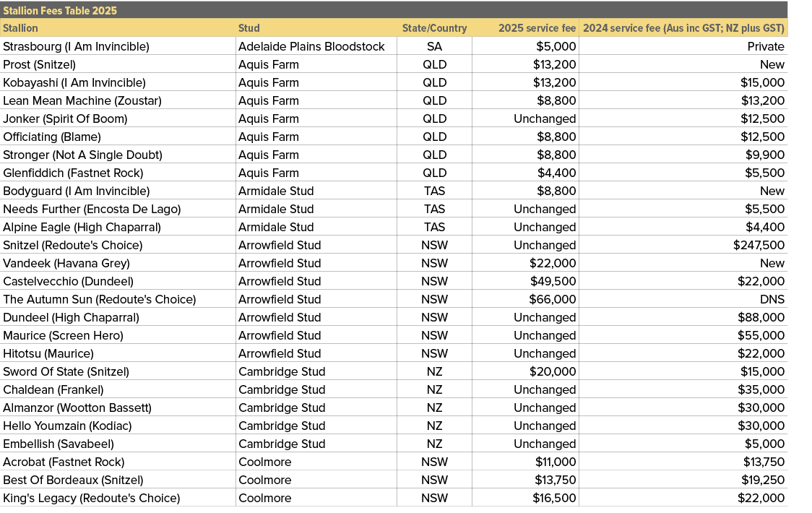812x513 pixels.
Task: Click the Private fee entry for Strasbourg
Action: pyautogui.click(x=769, y=46)
